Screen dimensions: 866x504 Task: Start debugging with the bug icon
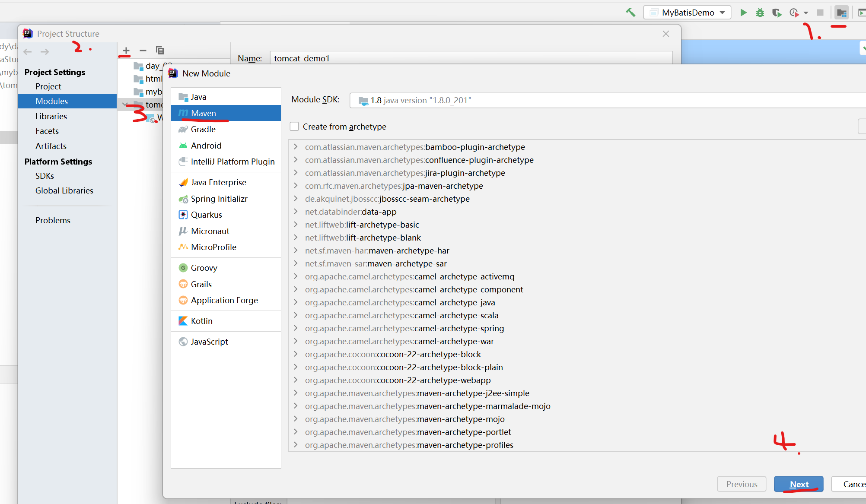click(760, 13)
